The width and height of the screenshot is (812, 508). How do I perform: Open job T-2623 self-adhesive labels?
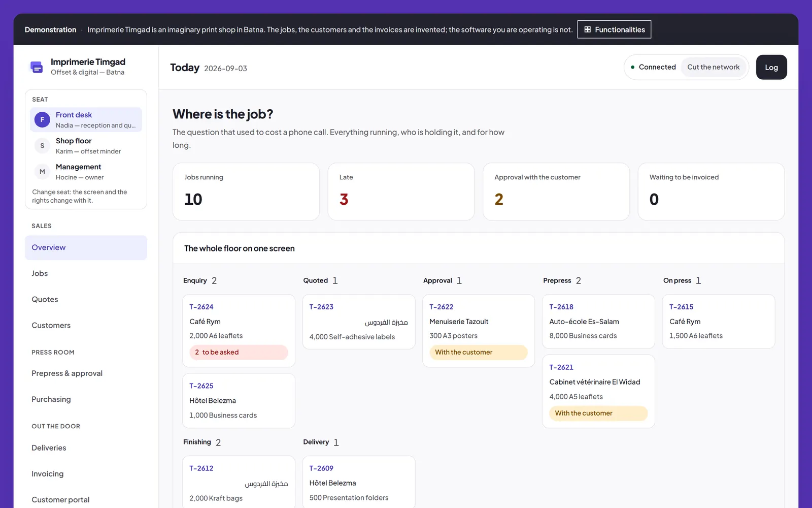[x=359, y=322]
